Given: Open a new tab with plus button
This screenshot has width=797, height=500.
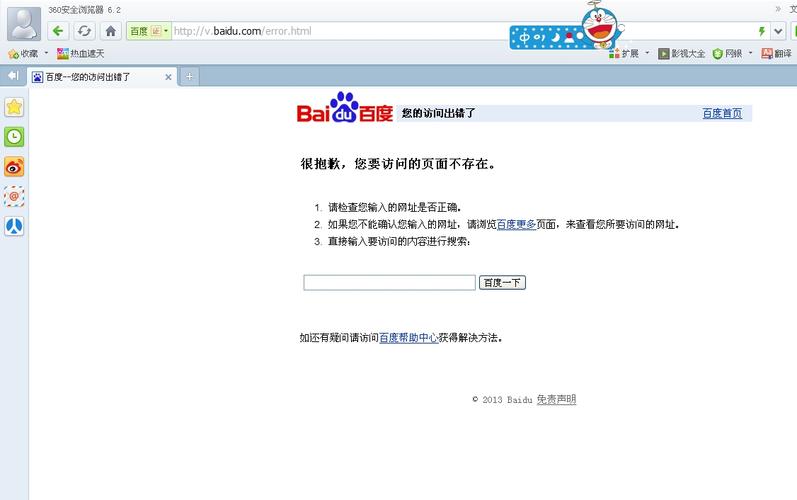Looking at the screenshot, I should 189,77.
